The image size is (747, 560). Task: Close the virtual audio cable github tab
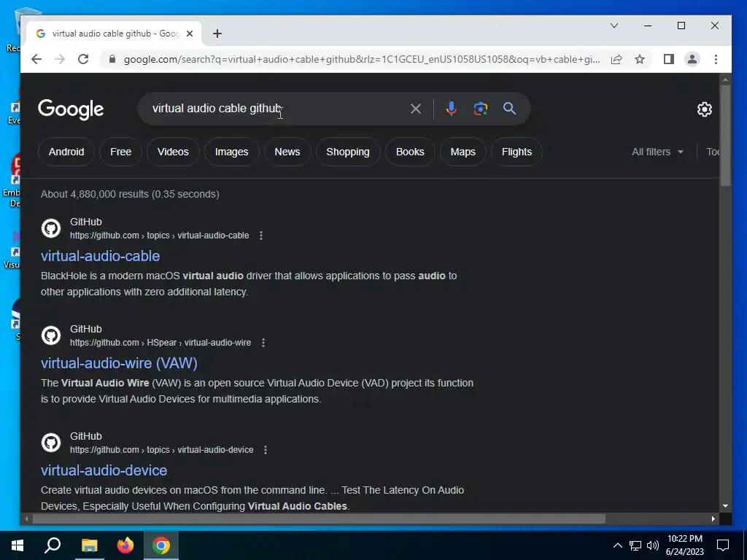190,34
